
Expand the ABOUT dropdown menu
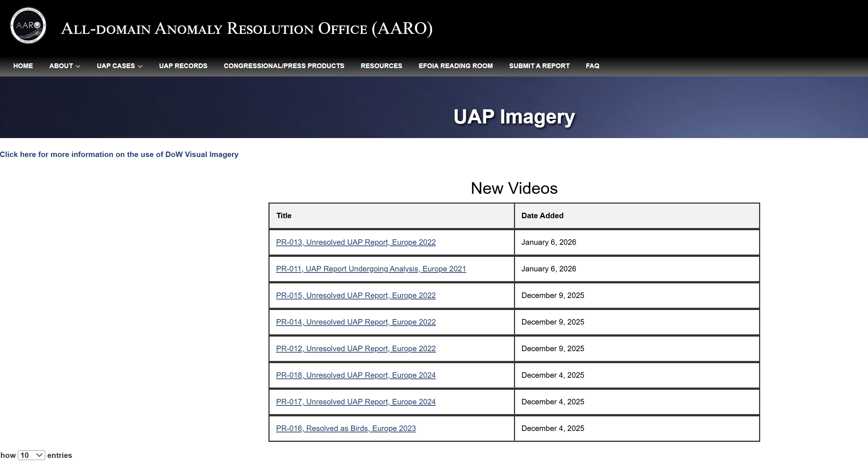(x=65, y=66)
